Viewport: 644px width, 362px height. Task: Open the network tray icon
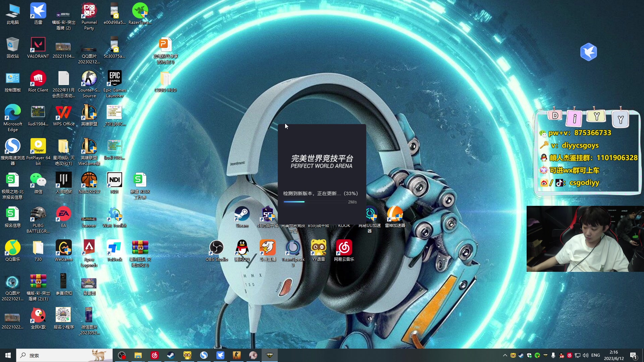point(578,355)
